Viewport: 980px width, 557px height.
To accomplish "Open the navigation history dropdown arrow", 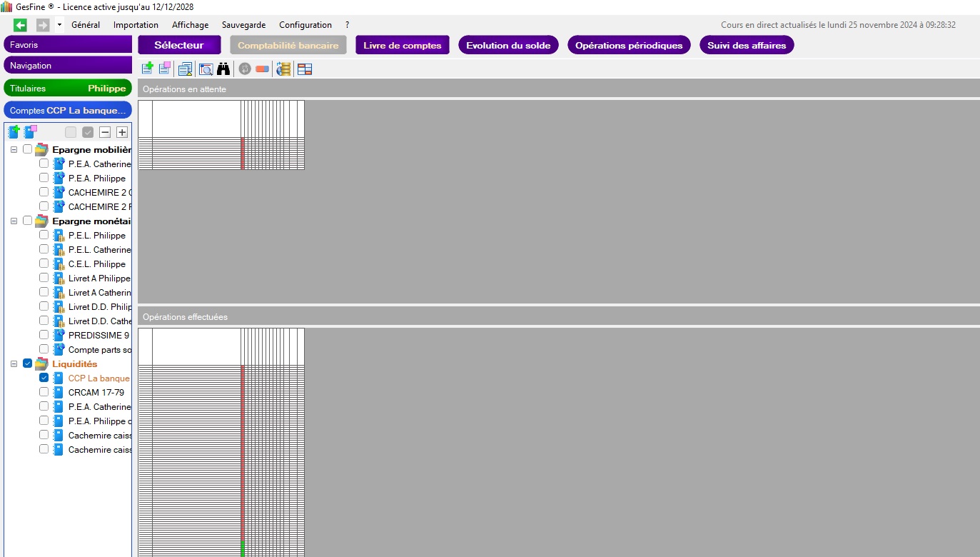I will 59,25.
